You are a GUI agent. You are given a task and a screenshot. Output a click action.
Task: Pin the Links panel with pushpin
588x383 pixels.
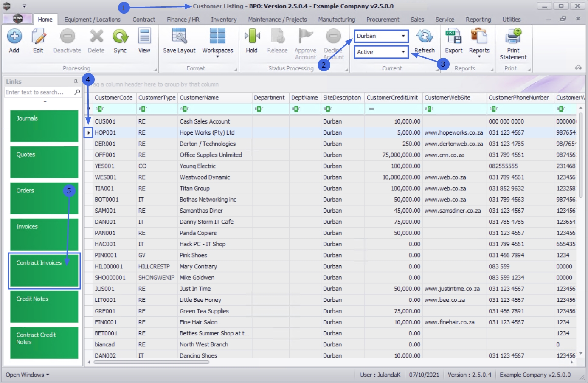point(76,82)
